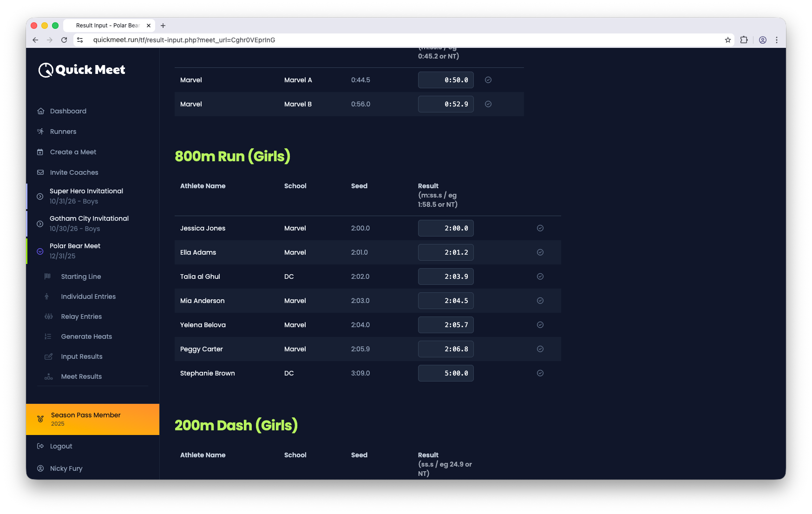Click the Input Results pencil icon

pyautogui.click(x=48, y=356)
